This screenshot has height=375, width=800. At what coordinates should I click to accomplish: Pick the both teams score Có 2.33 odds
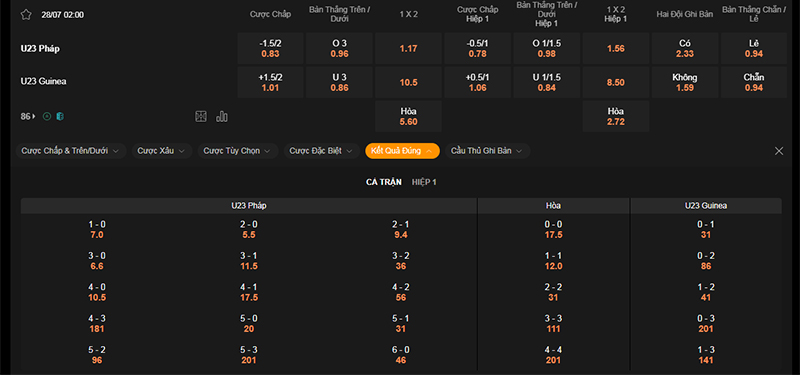pyautogui.click(x=685, y=48)
